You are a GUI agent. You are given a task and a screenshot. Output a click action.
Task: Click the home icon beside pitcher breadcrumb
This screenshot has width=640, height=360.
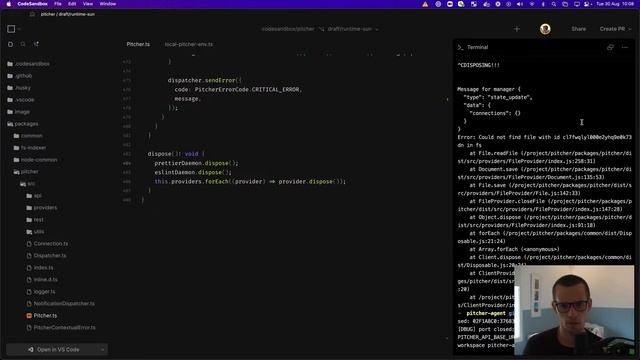pos(32,14)
